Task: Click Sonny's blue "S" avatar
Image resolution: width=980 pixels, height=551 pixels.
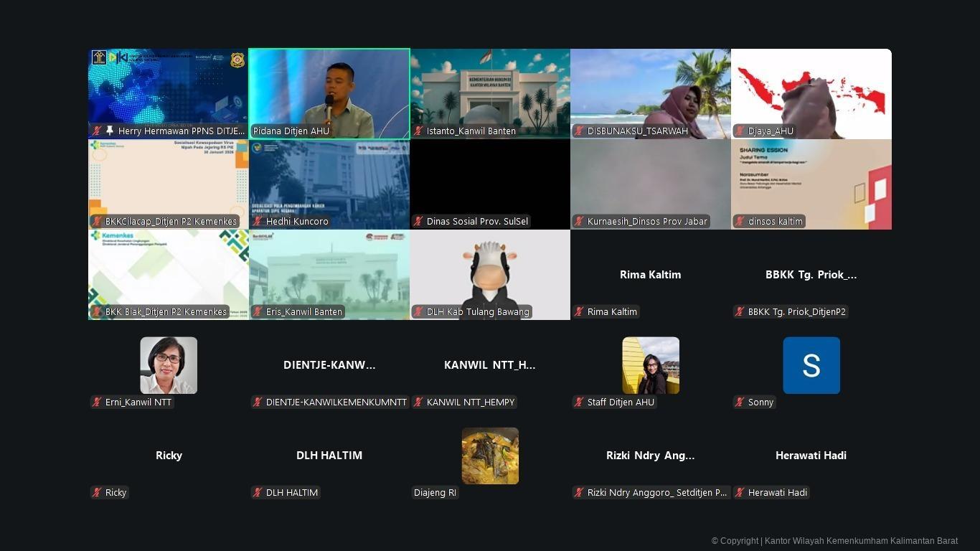Action: (811, 365)
